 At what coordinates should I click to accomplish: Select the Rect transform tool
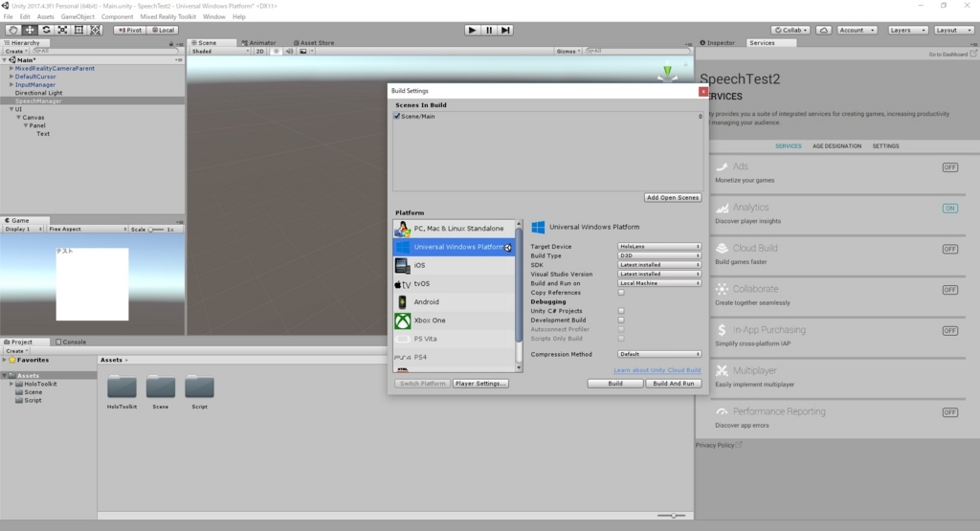coord(78,30)
